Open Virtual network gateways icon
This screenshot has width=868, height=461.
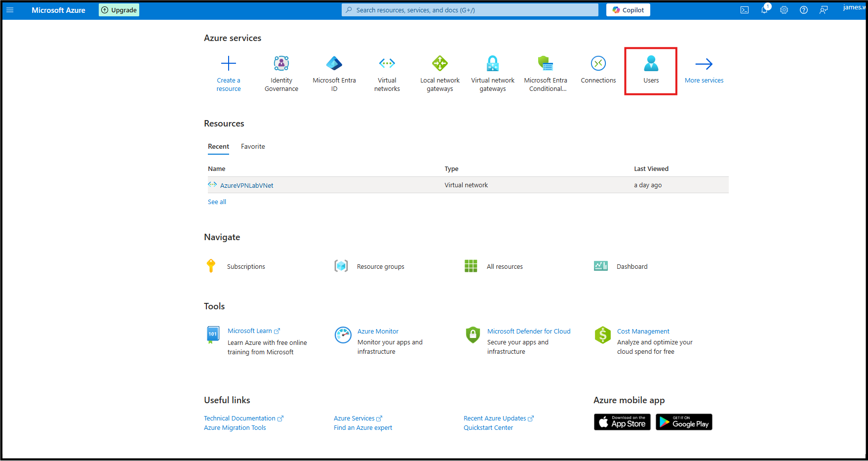pyautogui.click(x=493, y=63)
